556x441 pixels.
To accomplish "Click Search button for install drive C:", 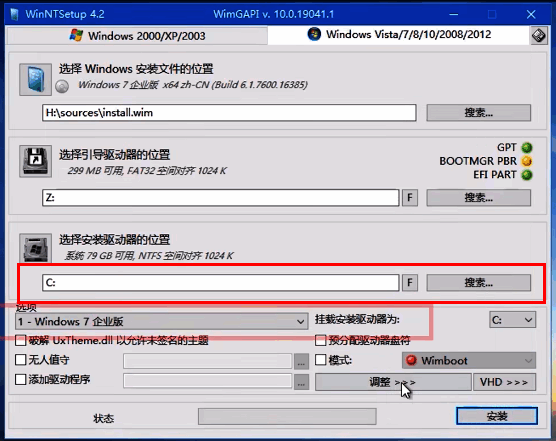I will (x=479, y=283).
